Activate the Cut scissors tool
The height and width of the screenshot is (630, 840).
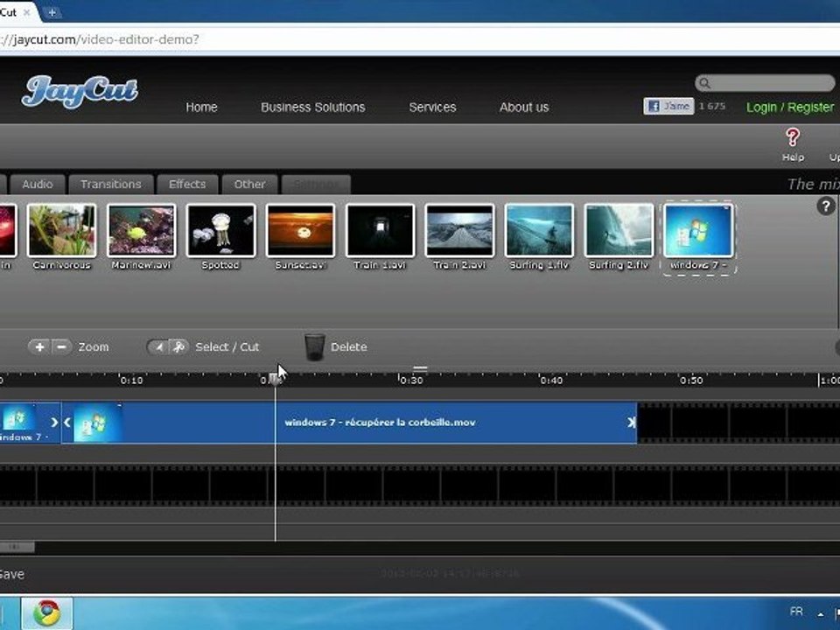tap(178, 347)
